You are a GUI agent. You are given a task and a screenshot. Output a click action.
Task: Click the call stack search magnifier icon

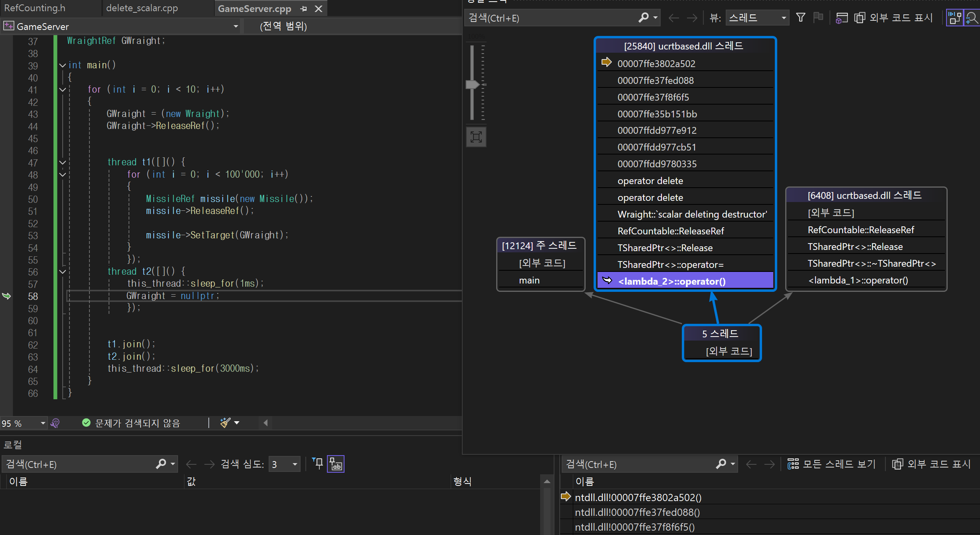(x=721, y=464)
